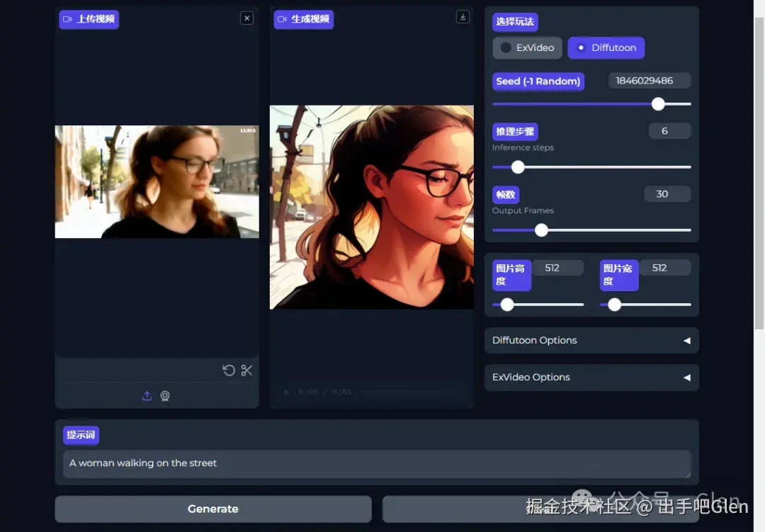Click the generated video progress bar
Image resolution: width=765 pixels, height=532 pixels.
coord(402,392)
